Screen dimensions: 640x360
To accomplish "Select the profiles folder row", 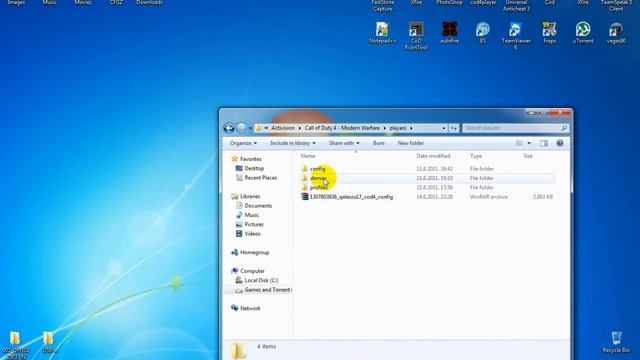I will 427,187.
